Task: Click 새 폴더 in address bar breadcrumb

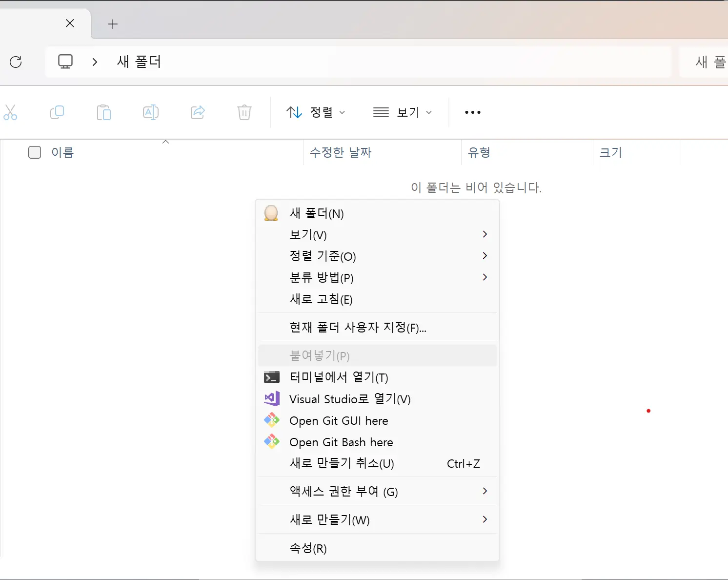Action: 139,62
